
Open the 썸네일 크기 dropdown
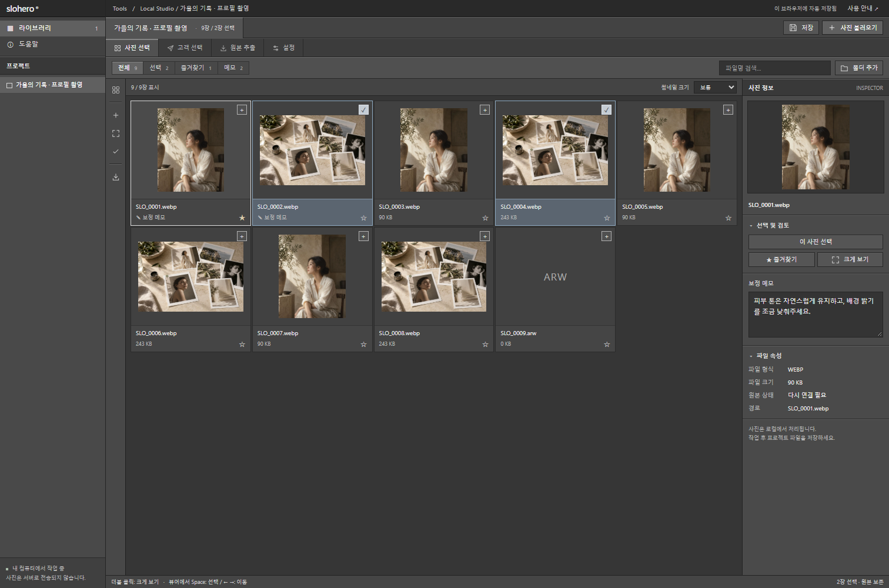click(715, 87)
